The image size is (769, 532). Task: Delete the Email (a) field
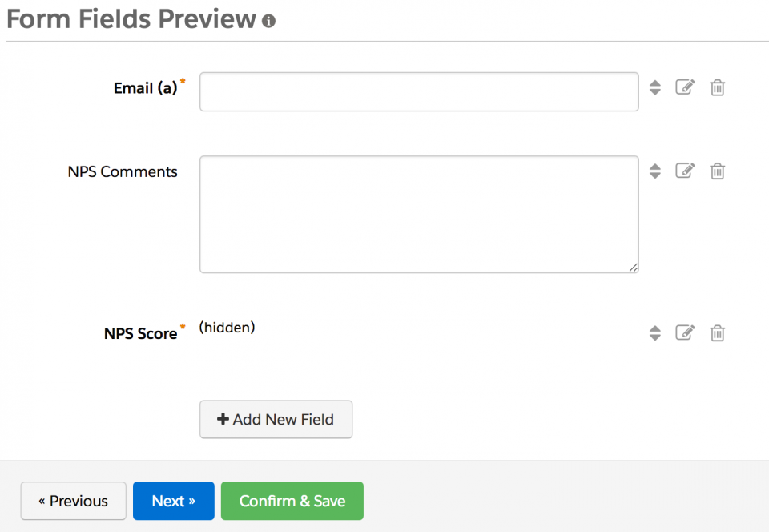[x=718, y=87]
